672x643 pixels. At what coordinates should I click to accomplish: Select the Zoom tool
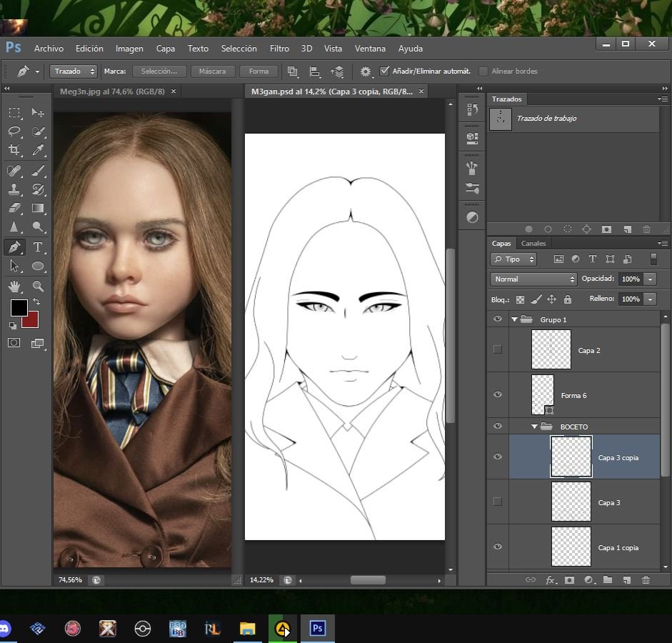tap(38, 286)
